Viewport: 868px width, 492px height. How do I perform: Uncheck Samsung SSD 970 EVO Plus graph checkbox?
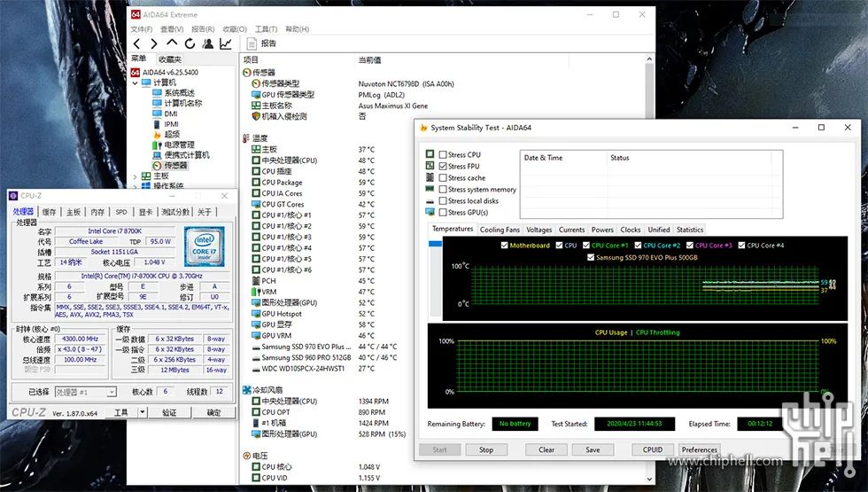pyautogui.click(x=591, y=257)
